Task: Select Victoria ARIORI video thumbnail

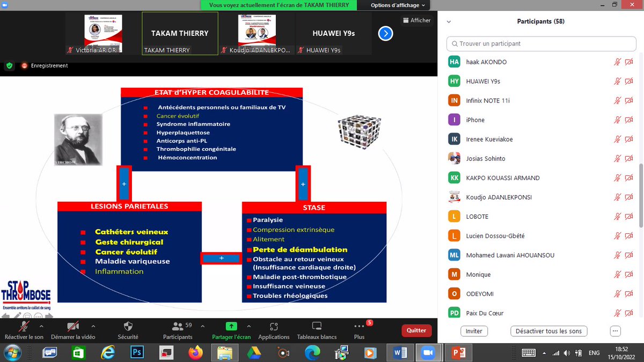Action: (103, 33)
